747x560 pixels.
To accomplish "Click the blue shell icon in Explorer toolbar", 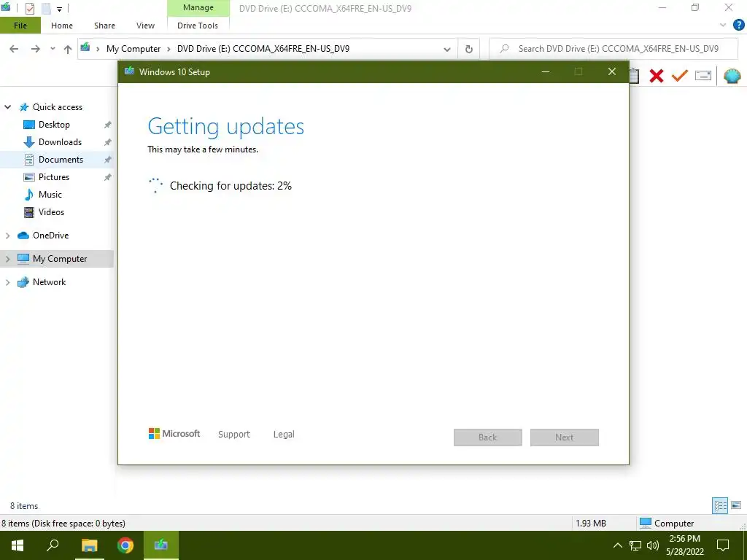I will pos(732,76).
